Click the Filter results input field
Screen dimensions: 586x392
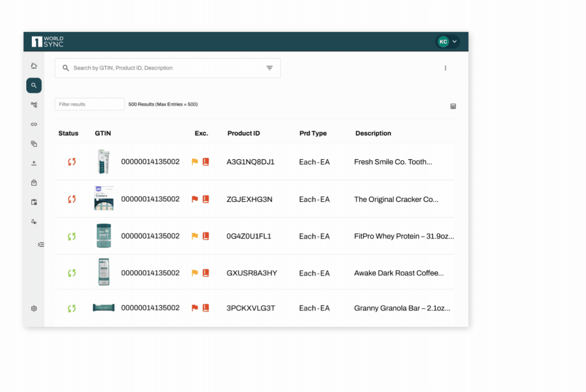click(89, 104)
